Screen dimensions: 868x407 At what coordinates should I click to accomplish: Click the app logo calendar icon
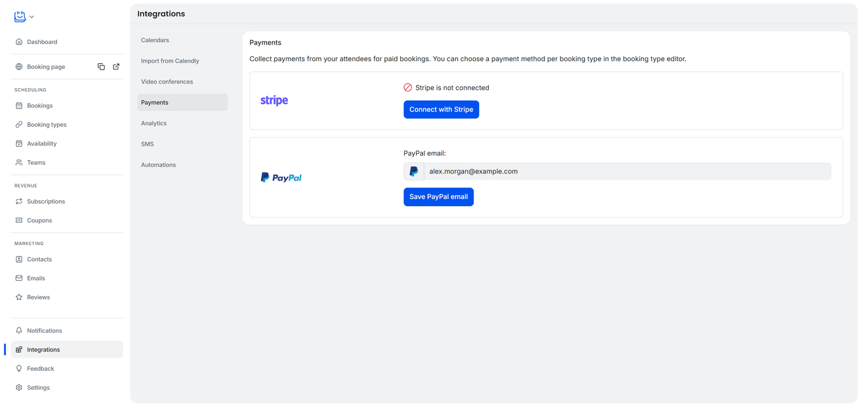20,17
